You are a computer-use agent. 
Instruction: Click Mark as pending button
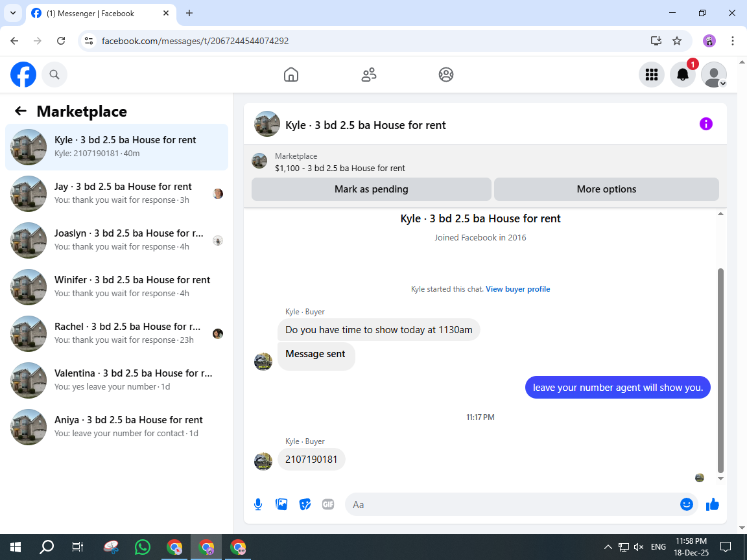click(x=371, y=189)
